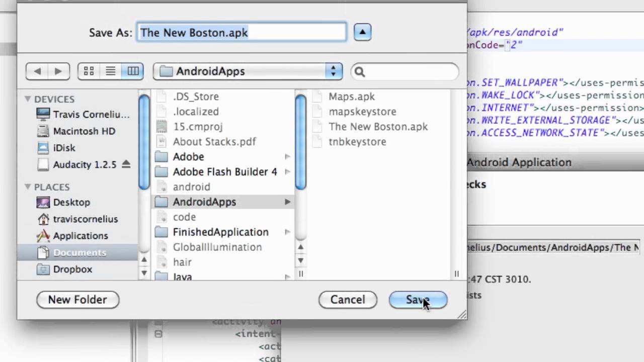The height and width of the screenshot is (362, 644).
Task: Select Travis Cornelius computer icon in sidebar
Action: [43, 114]
